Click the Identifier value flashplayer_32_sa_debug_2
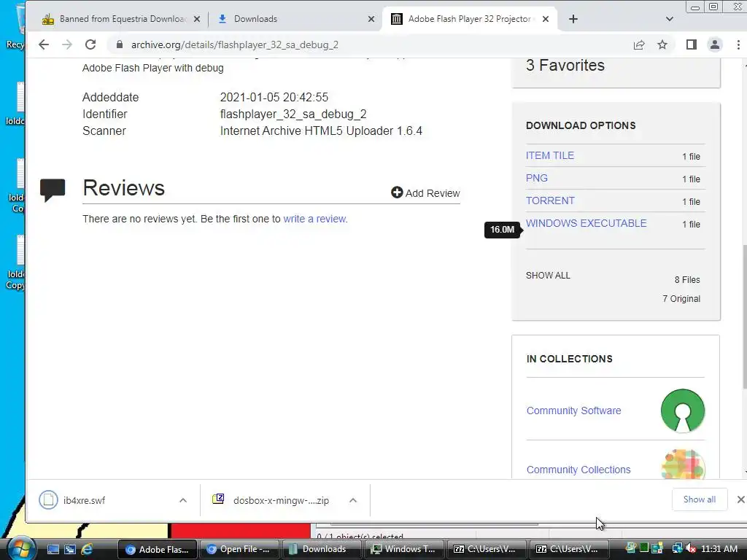747x560 pixels. [x=293, y=114]
